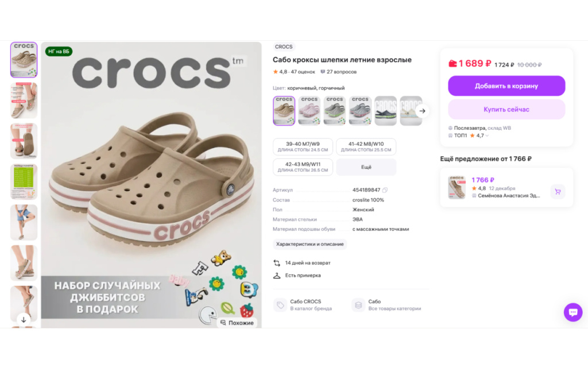Expand seller rating ТОП1 4,7 chevron
The width and height of the screenshot is (588, 368).
[487, 135]
